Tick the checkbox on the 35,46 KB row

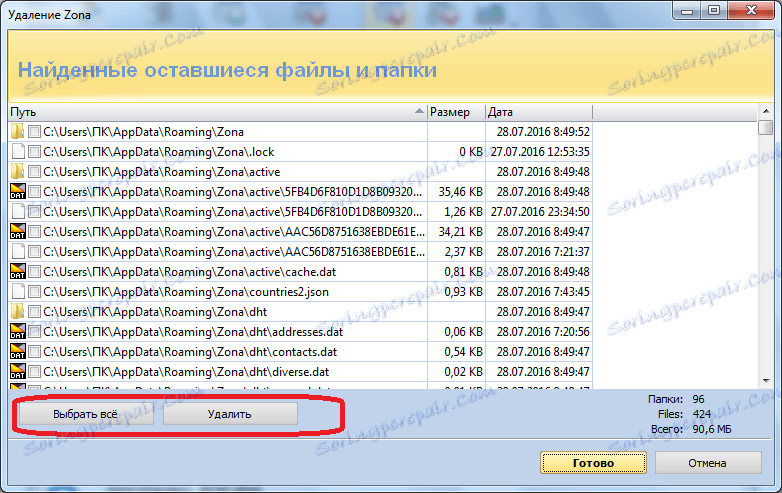(34, 191)
